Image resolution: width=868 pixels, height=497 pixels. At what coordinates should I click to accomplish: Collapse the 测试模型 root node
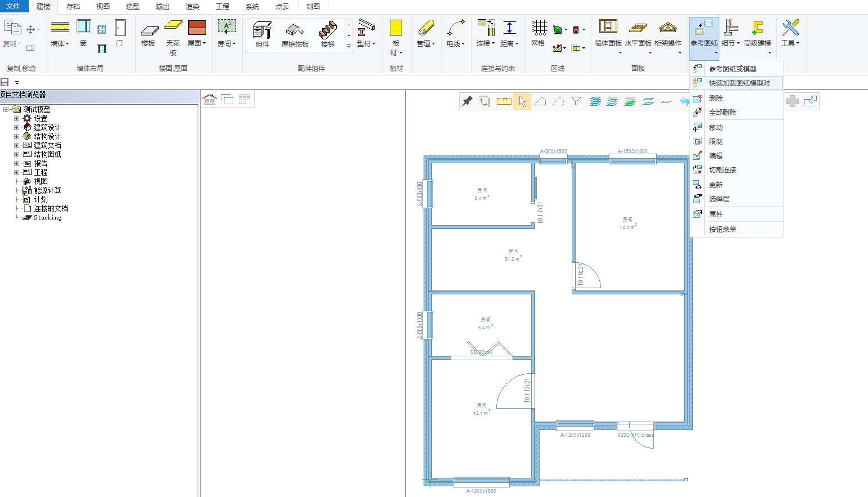[6, 109]
